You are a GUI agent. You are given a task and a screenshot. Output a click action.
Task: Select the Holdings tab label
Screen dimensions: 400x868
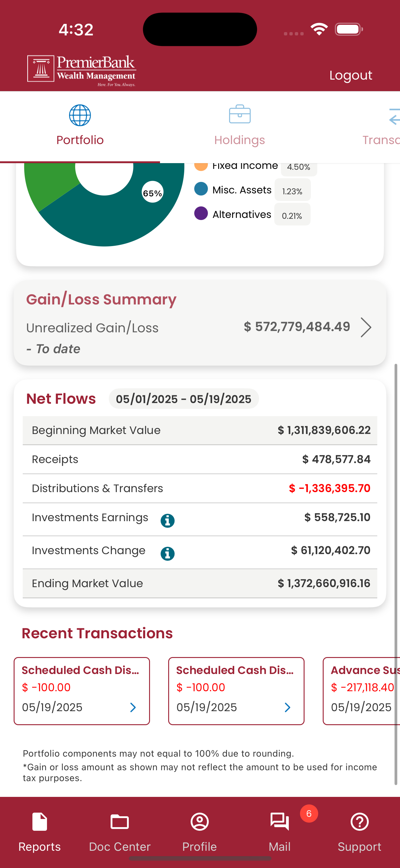[x=239, y=140]
